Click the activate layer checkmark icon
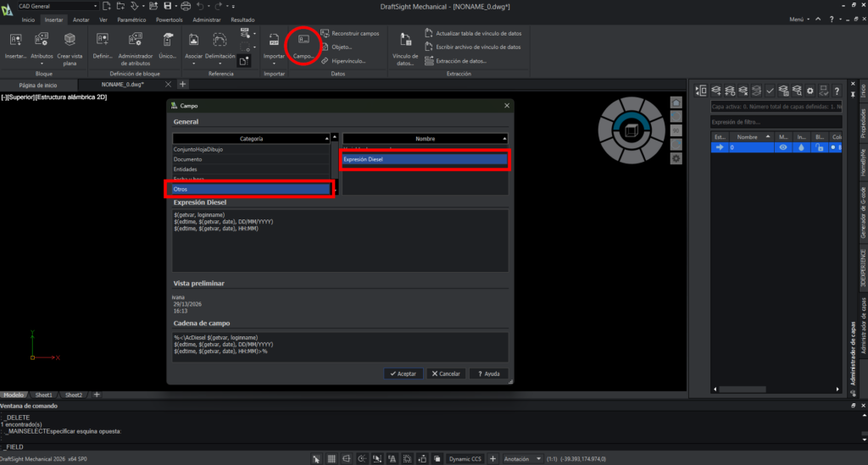Image resolution: width=868 pixels, height=465 pixels. pyautogui.click(x=770, y=91)
